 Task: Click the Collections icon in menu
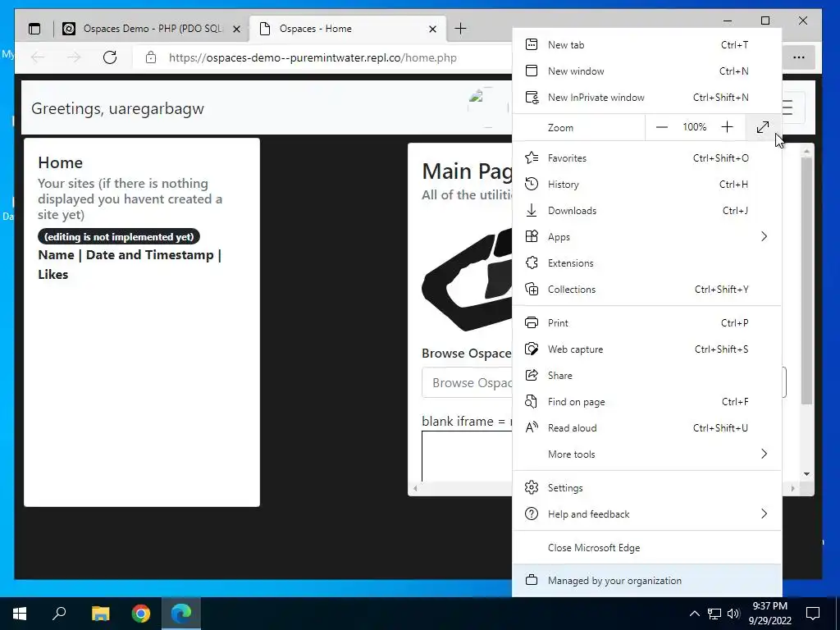pyautogui.click(x=532, y=289)
